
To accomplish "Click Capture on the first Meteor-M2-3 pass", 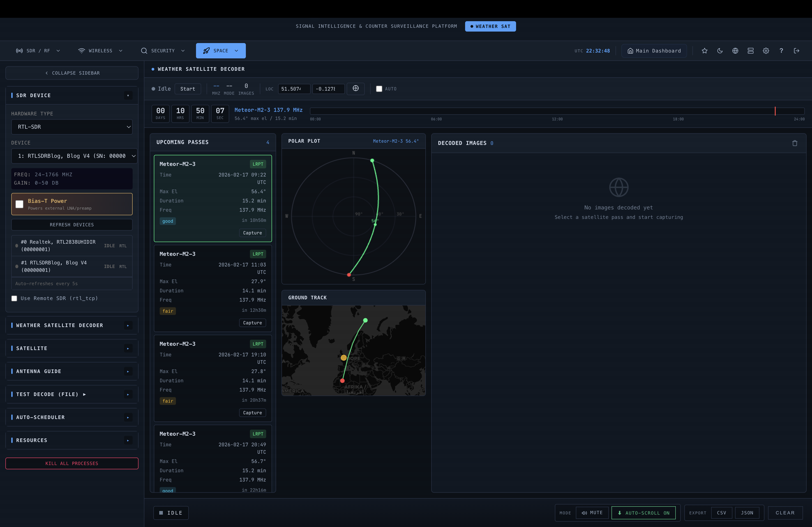I will pos(252,233).
